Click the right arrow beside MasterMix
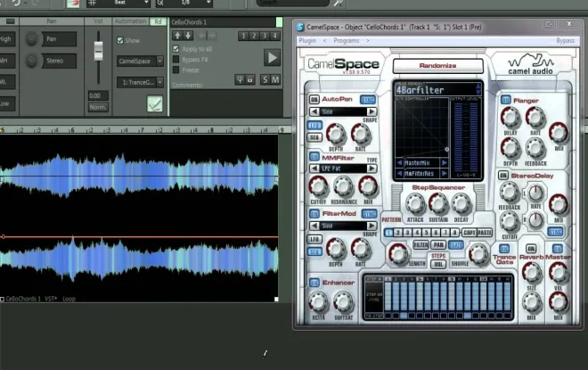Screen dimensions: 588x370 444,163
